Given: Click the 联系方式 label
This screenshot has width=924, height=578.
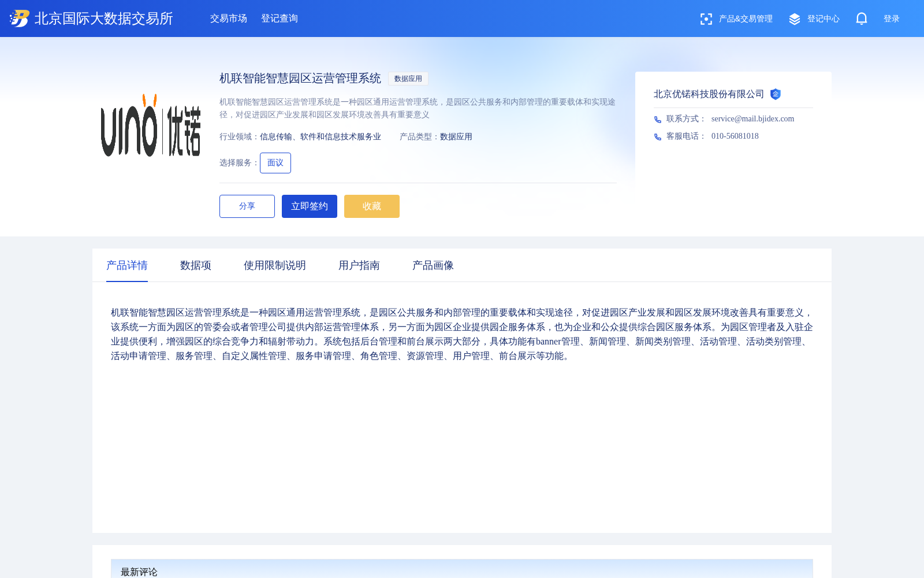Looking at the screenshot, I should click(685, 118).
